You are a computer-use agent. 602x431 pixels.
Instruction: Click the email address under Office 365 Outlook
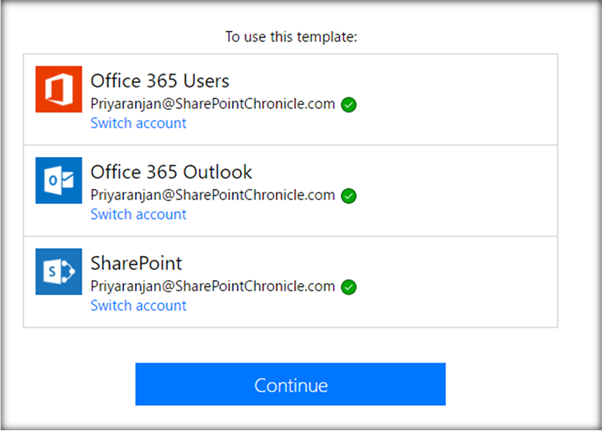point(212,195)
